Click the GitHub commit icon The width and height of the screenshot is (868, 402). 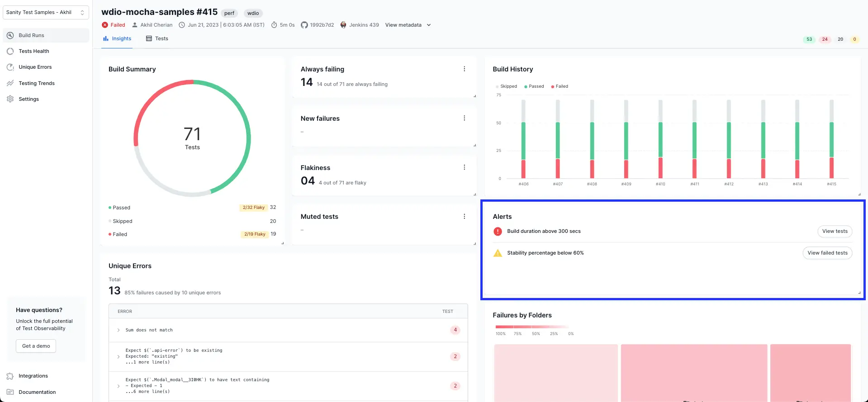[x=304, y=25]
